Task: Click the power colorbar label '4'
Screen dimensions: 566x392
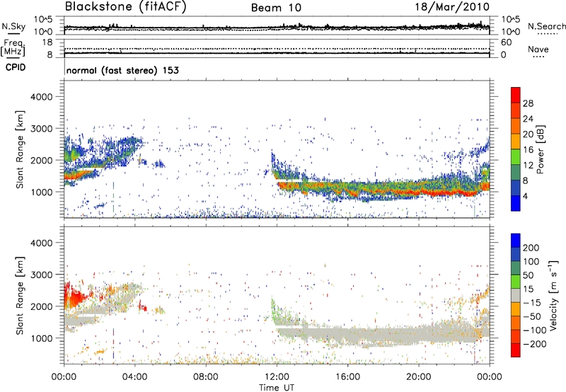Action: [x=525, y=196]
